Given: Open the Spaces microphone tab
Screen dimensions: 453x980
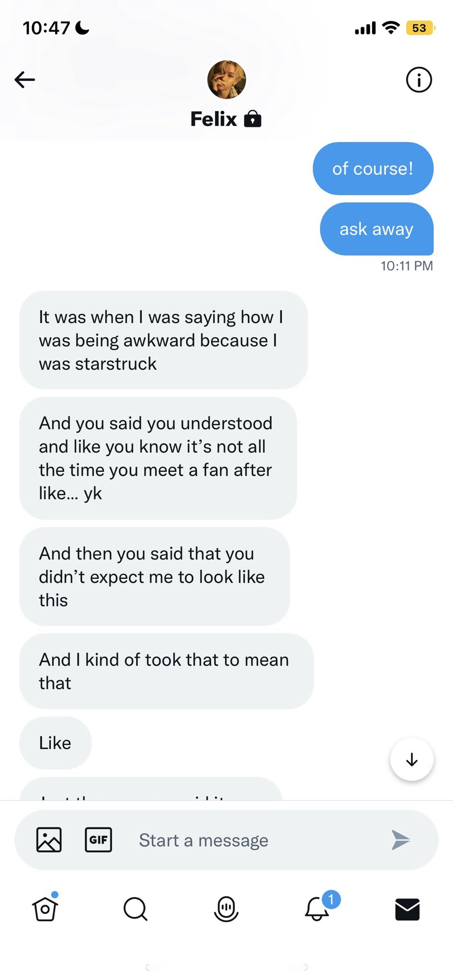Looking at the screenshot, I should (x=226, y=909).
